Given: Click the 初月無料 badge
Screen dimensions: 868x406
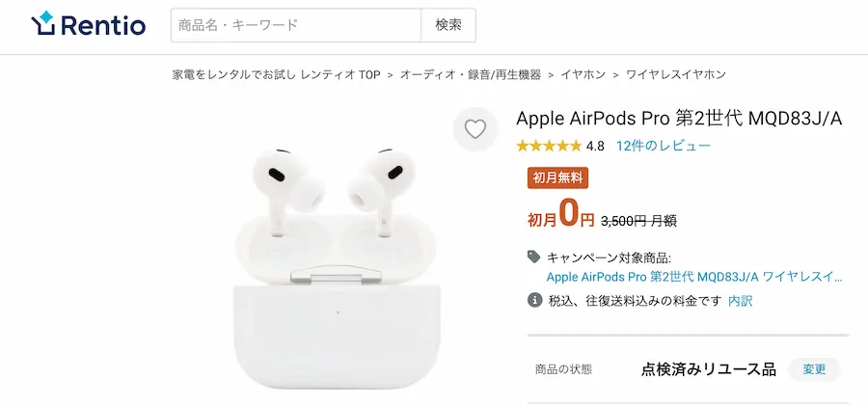Looking at the screenshot, I should [557, 177].
